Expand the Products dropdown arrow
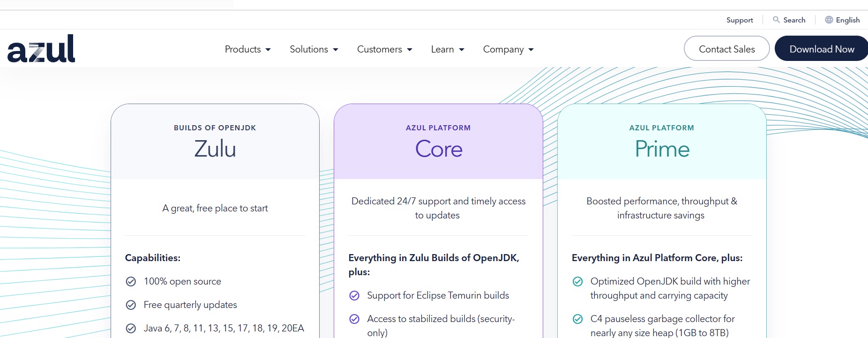Image resolution: width=868 pixels, height=338 pixels. [x=268, y=50]
